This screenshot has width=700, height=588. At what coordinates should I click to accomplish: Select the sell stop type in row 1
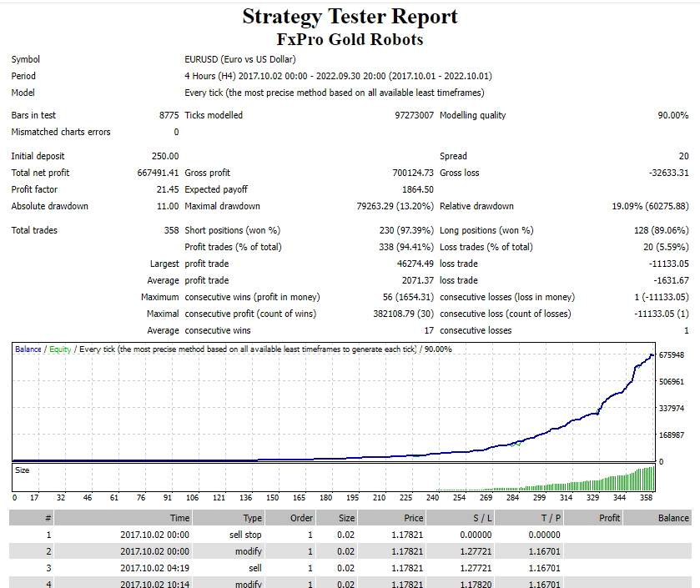tap(245, 535)
